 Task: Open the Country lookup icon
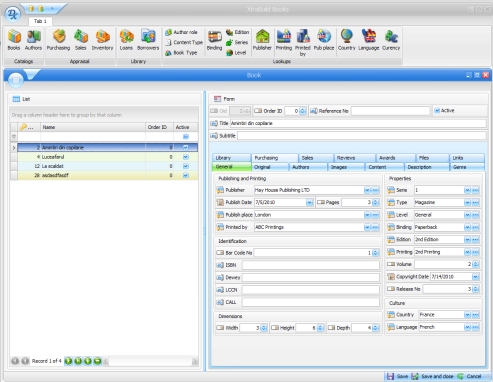(x=347, y=40)
